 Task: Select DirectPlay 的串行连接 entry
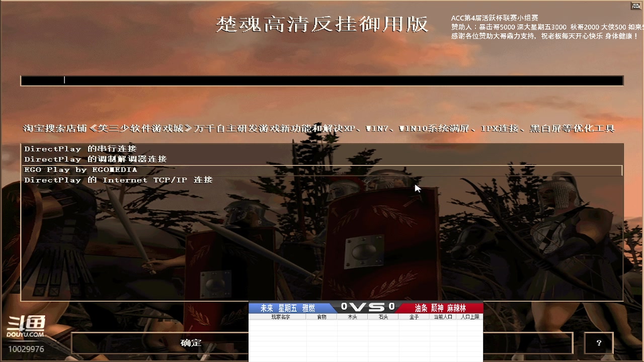coord(322,149)
